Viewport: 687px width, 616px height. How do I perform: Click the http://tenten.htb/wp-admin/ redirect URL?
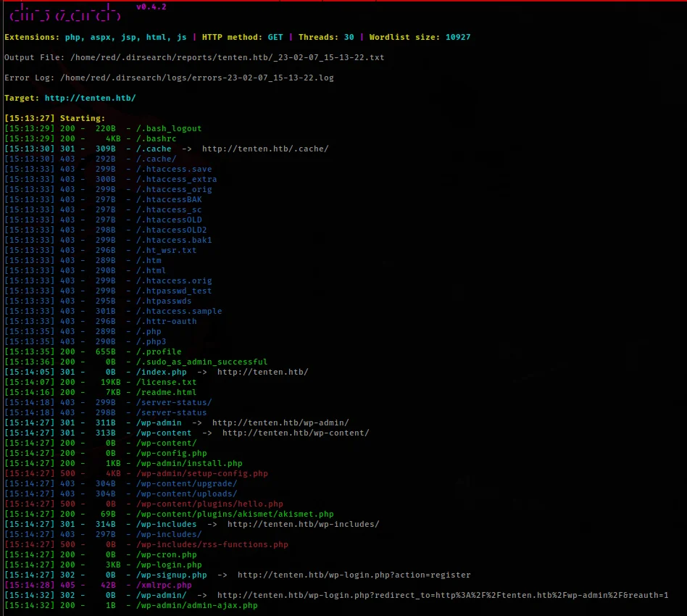point(280,423)
